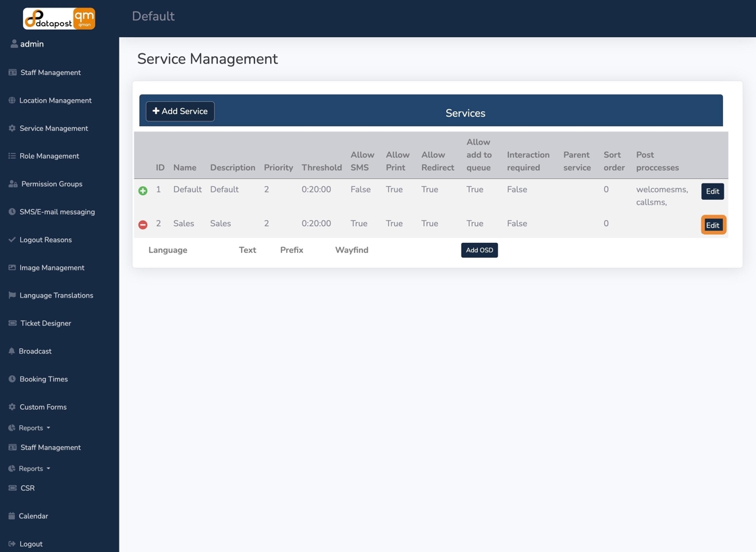The width and height of the screenshot is (756, 552).
Task: Navigate to Ticket Designer
Action: 46,323
